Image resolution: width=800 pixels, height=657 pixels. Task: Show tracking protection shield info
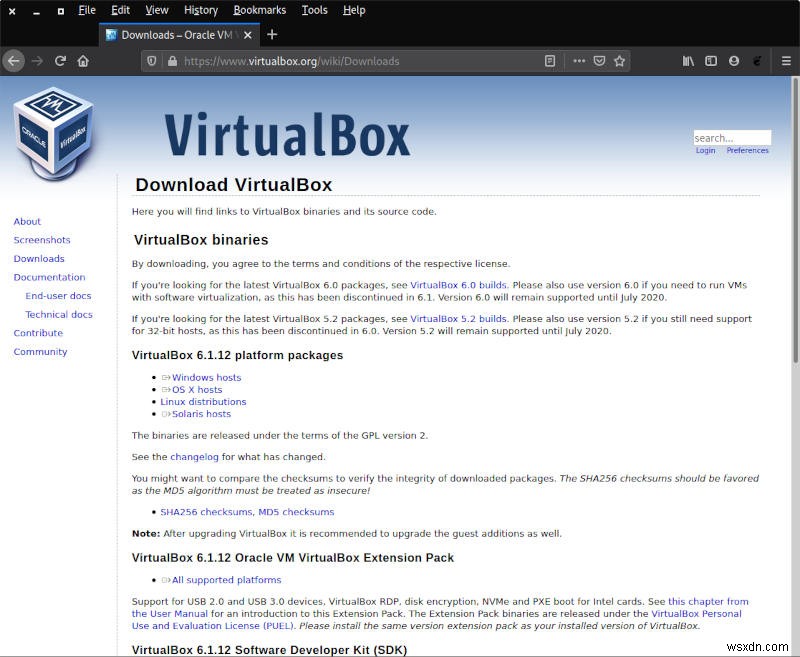click(152, 61)
